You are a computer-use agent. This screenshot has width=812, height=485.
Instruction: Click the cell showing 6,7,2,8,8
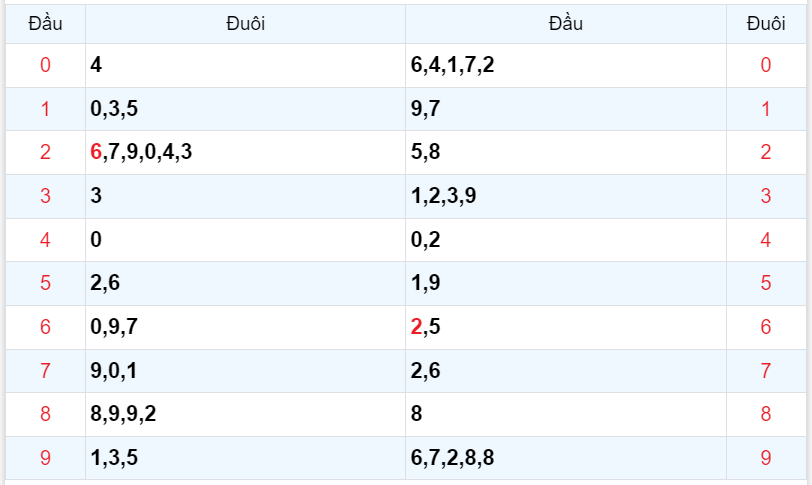452,458
